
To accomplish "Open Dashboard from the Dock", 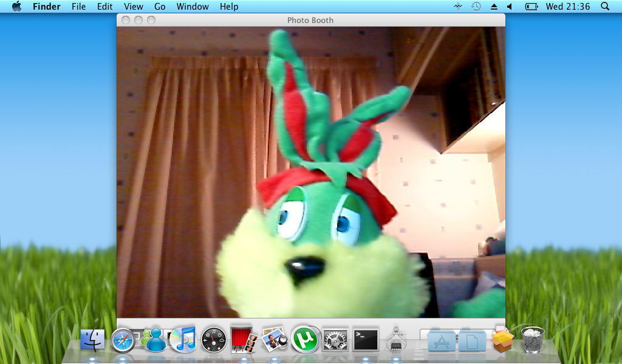I will point(213,340).
